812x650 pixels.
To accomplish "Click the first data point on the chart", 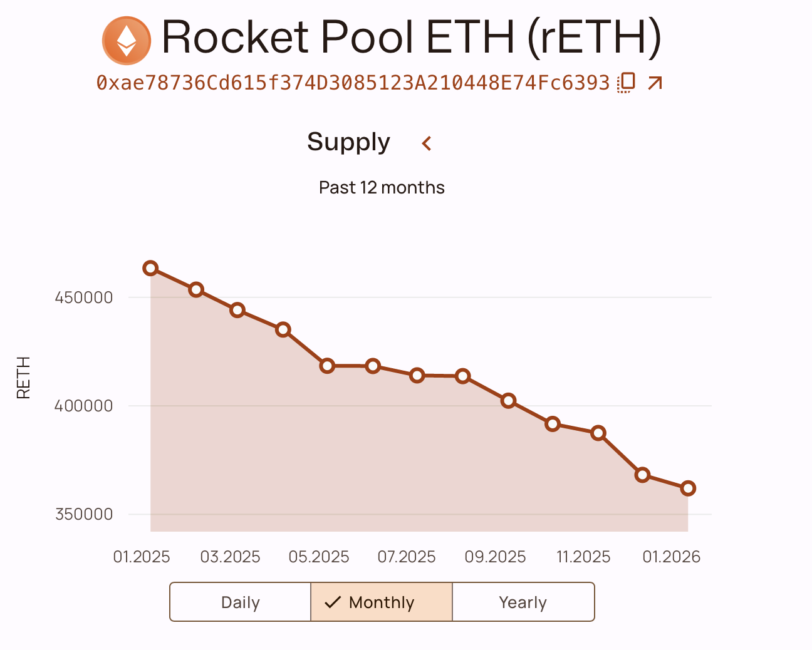I will [150, 268].
